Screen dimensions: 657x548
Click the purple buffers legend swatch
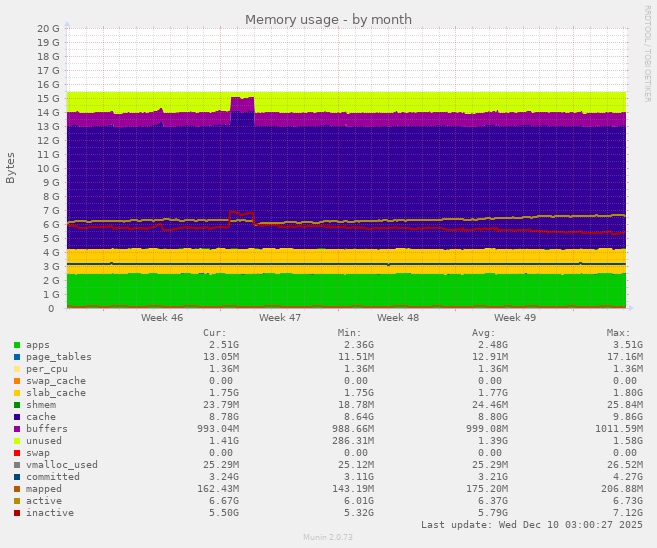pyautogui.click(x=17, y=429)
